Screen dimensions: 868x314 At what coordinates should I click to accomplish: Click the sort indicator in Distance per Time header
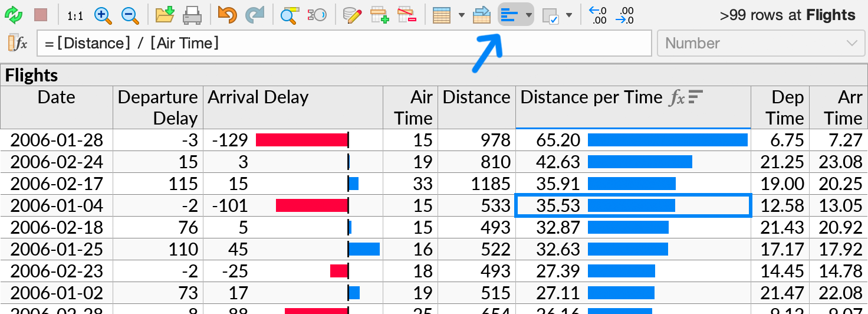(x=696, y=97)
